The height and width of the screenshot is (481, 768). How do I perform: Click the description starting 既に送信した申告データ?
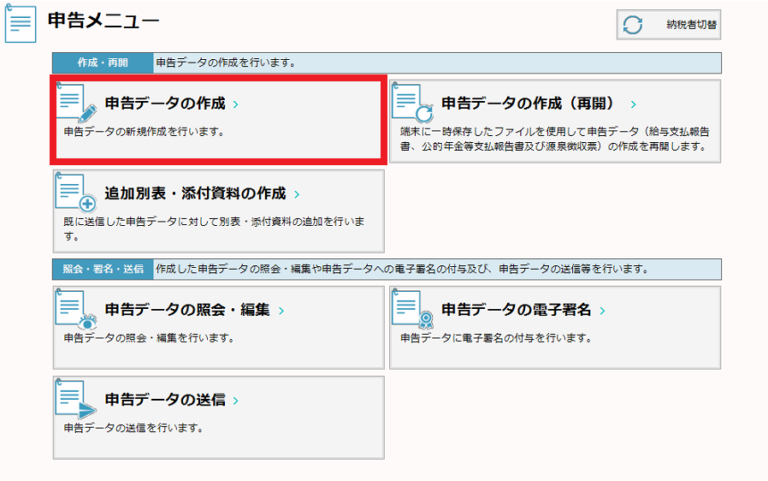coord(214,229)
